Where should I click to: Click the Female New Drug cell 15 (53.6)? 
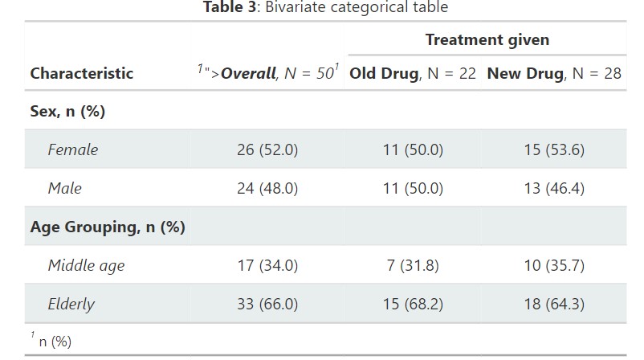click(x=554, y=150)
